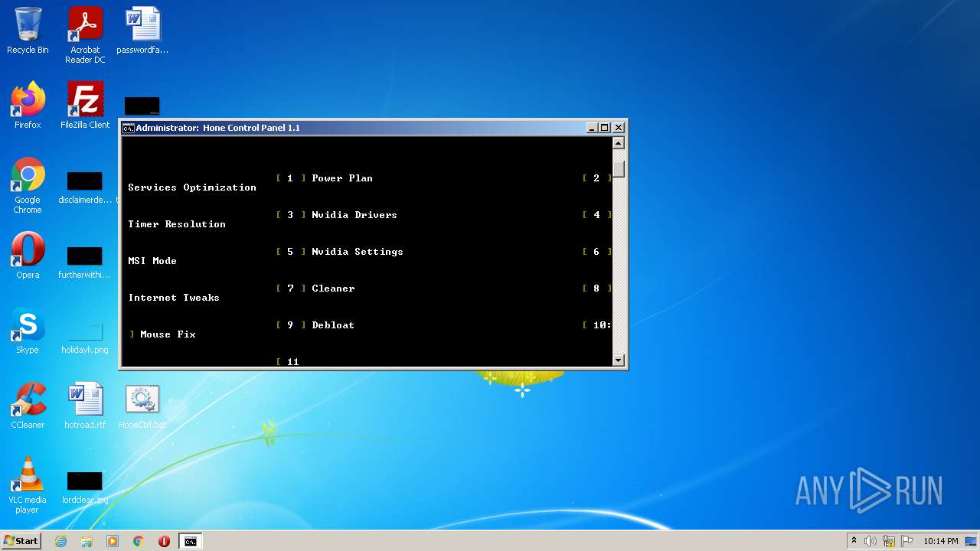Click the 10:14 PM taskbar clock
Viewport: 980px width, 551px height.
click(940, 541)
